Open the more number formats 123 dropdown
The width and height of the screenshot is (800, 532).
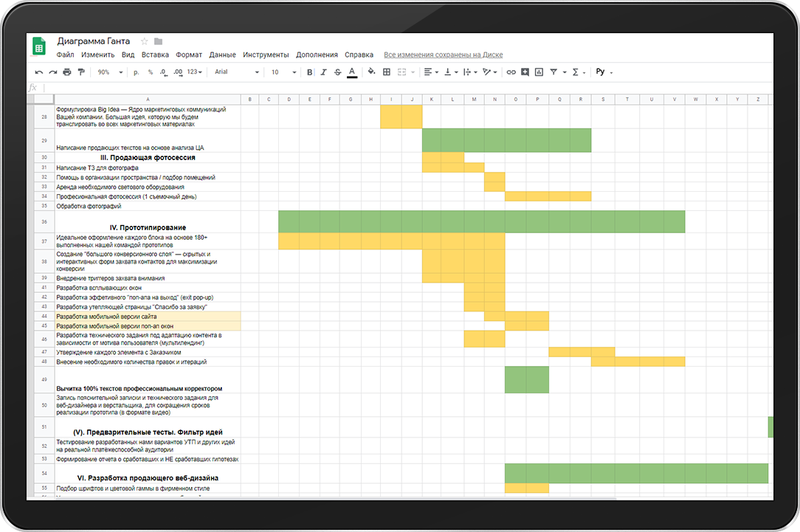click(194, 72)
